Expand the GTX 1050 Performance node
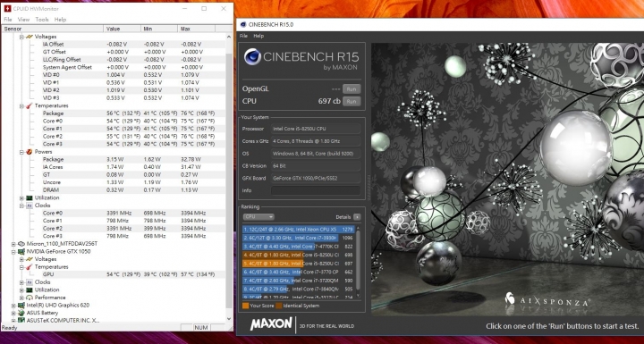Image resolution: width=644 pixels, height=344 pixels. [x=21, y=298]
